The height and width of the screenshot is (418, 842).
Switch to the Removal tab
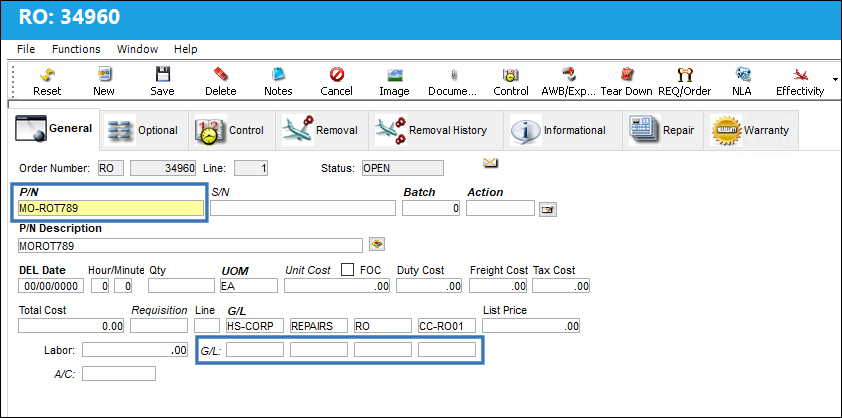coord(321,130)
